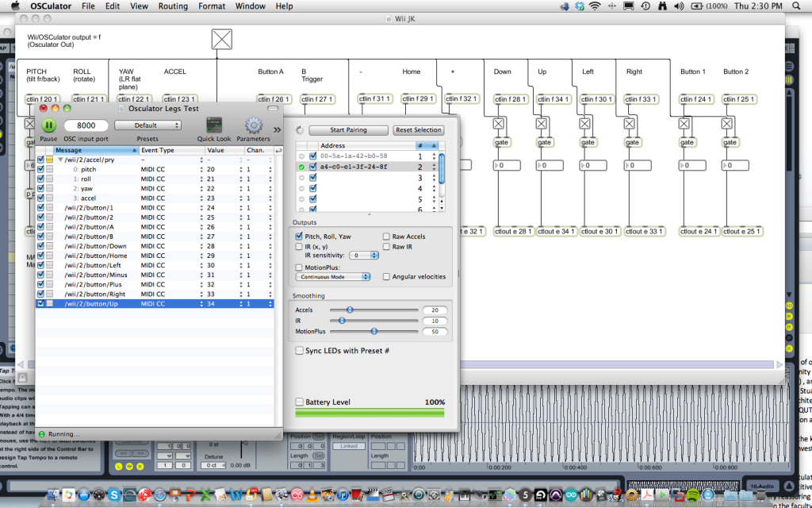
Task: Sort by the Message column header
Action: [x=97, y=150]
